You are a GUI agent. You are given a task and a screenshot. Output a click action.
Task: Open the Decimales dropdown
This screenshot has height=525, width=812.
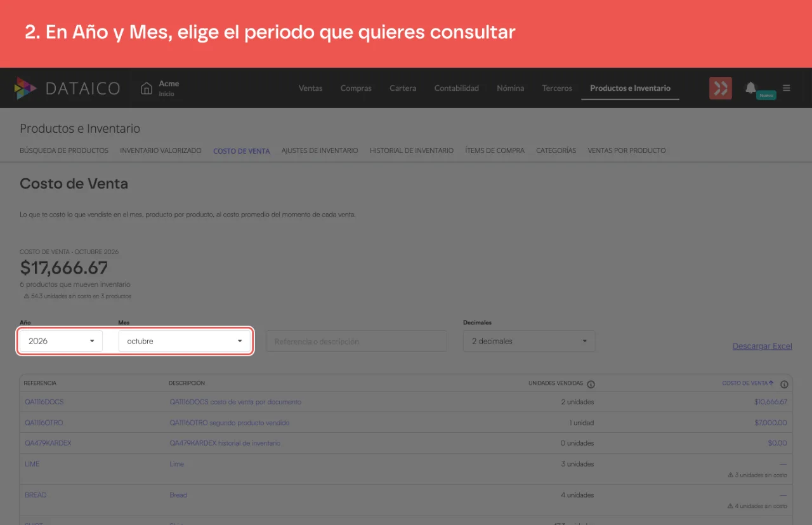[529, 341]
